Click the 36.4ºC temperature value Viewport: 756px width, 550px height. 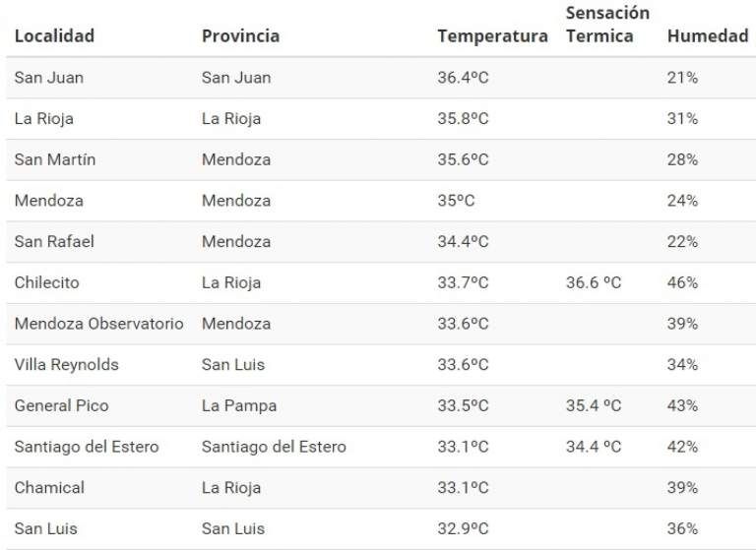[463, 78]
